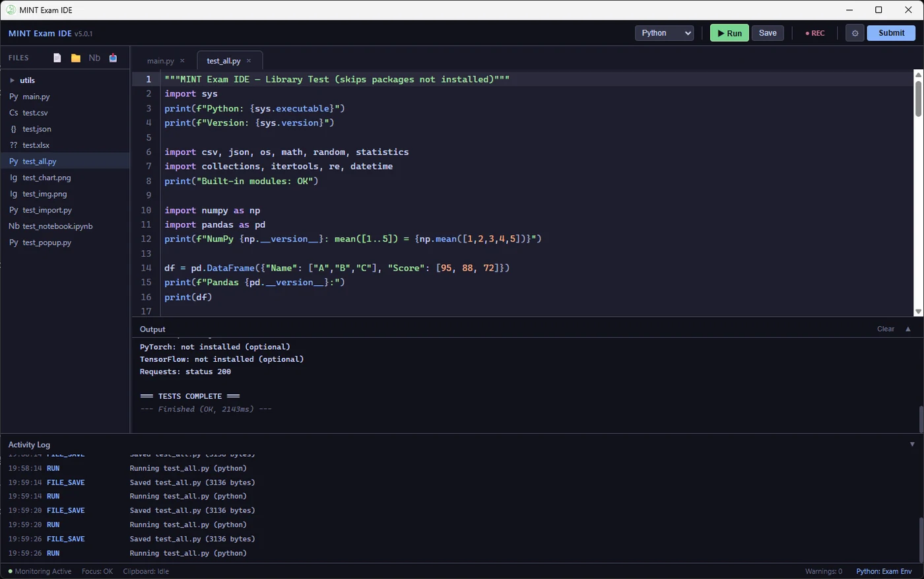
Task: Click the REC recording indicator
Action: click(x=815, y=33)
